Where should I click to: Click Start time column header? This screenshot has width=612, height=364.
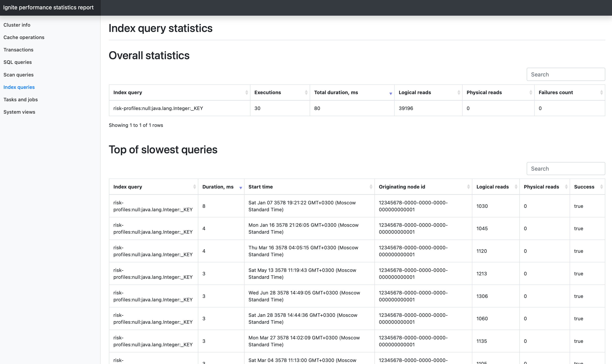click(309, 187)
